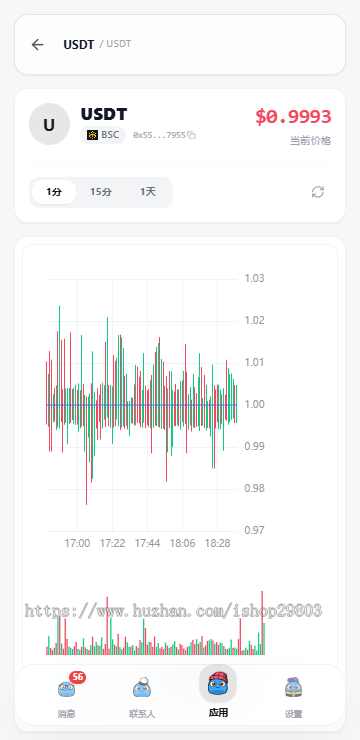360x740 pixels.
Task: Open the 应用 (apps) tab icon
Action: [x=218, y=683]
